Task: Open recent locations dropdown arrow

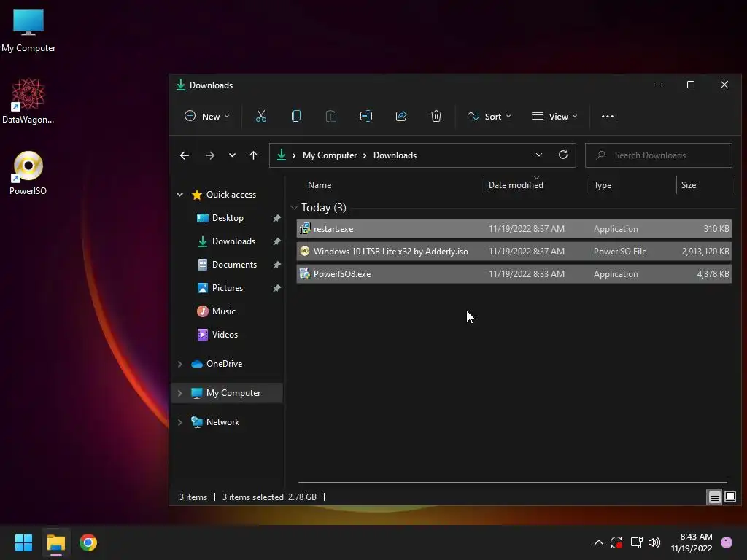Action: tap(232, 155)
